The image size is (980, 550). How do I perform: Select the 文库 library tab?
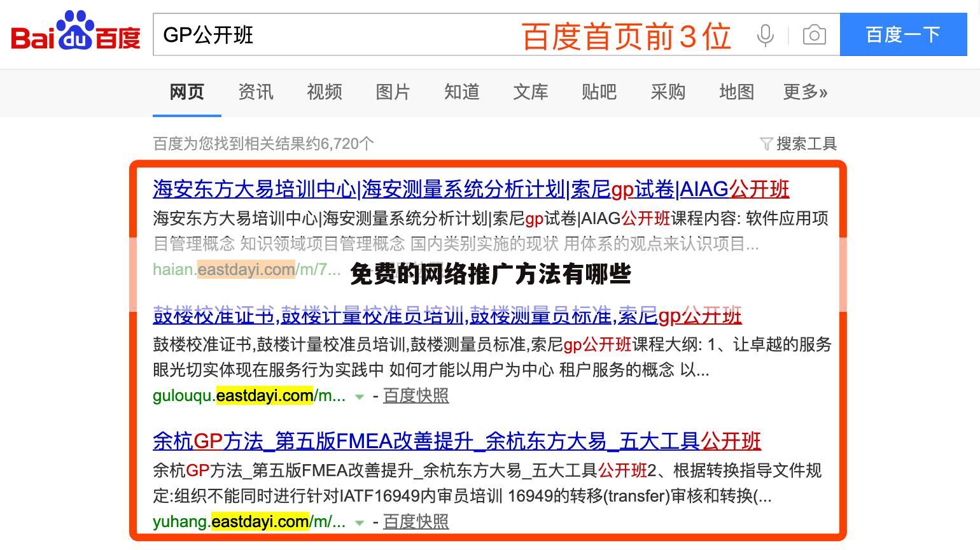pos(530,92)
